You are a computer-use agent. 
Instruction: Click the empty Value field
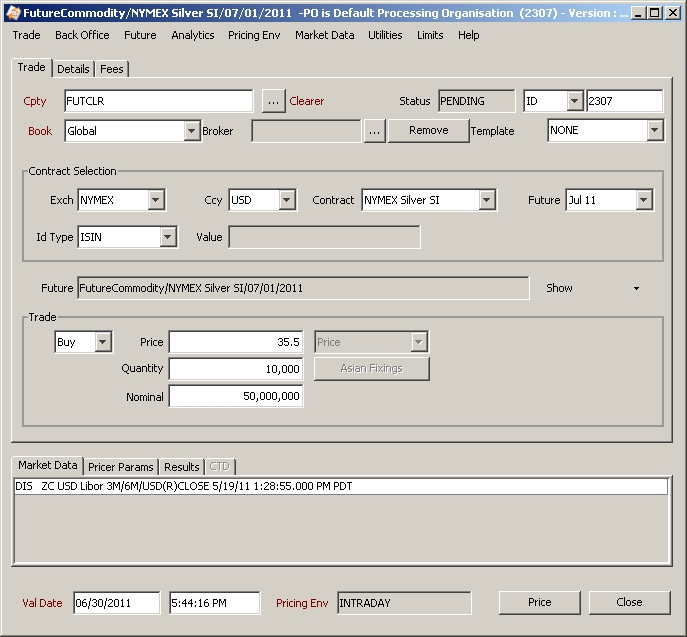coord(324,237)
